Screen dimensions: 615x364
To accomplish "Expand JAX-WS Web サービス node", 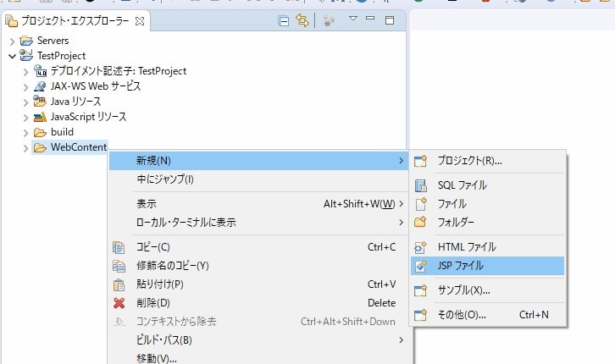I will pyautogui.click(x=26, y=87).
